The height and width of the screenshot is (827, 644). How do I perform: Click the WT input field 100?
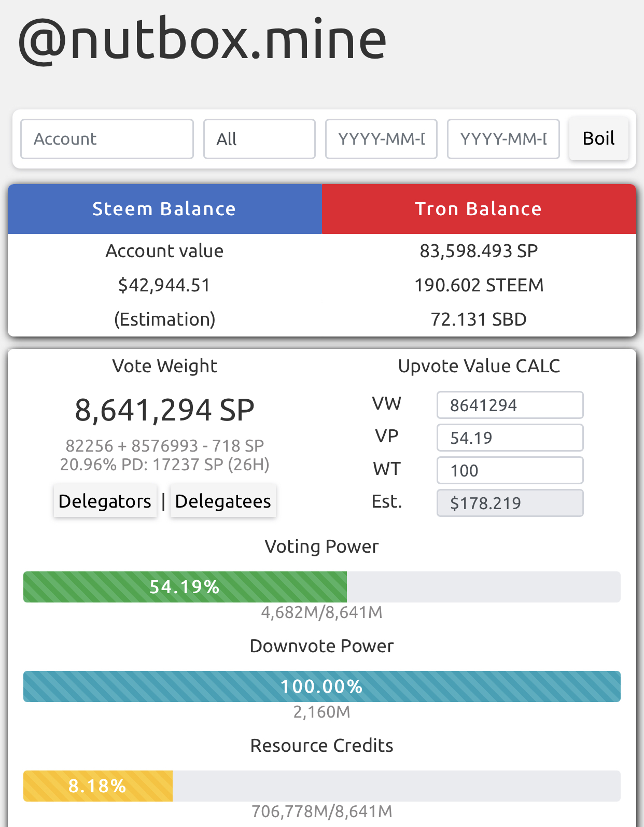pyautogui.click(x=510, y=470)
